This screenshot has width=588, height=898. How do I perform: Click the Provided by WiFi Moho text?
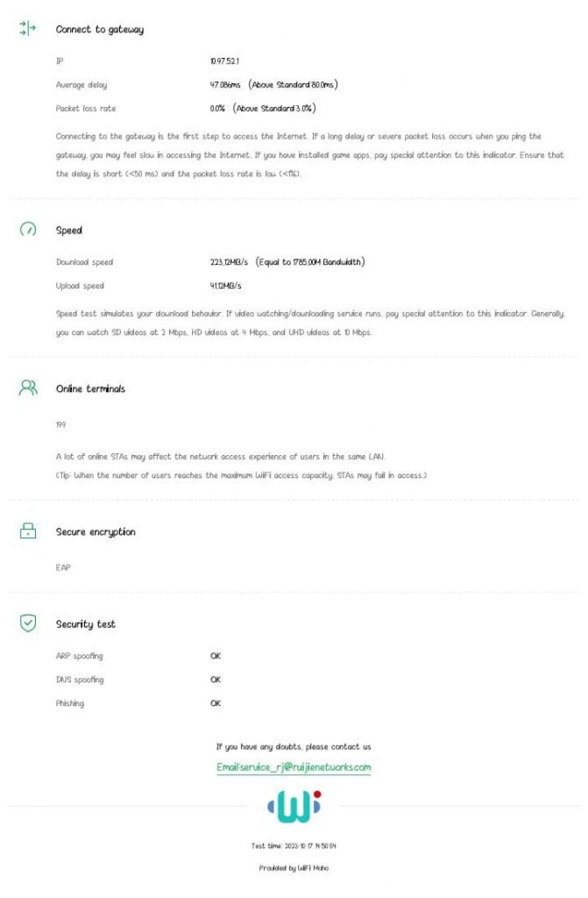coord(294,868)
